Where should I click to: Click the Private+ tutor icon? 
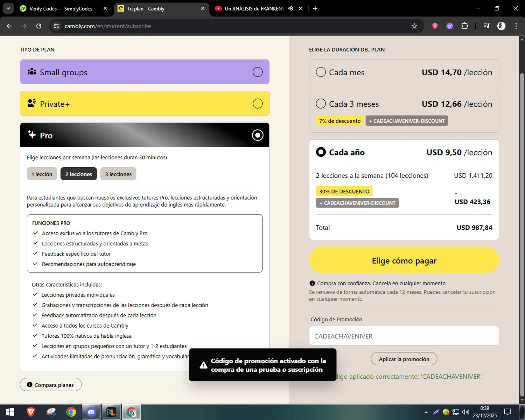(x=32, y=103)
